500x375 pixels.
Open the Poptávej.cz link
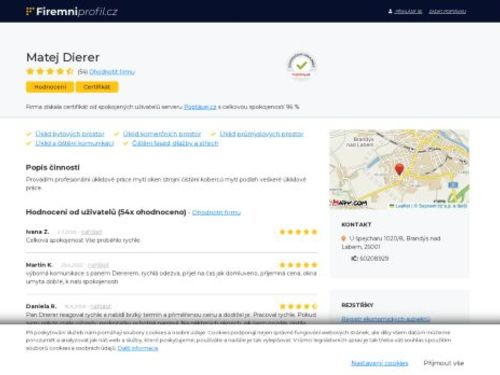(200, 107)
